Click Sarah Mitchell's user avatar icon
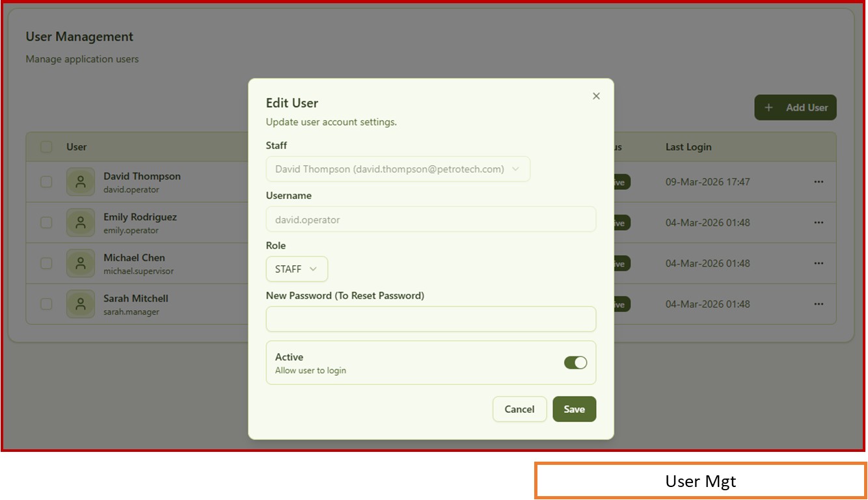 click(x=81, y=304)
